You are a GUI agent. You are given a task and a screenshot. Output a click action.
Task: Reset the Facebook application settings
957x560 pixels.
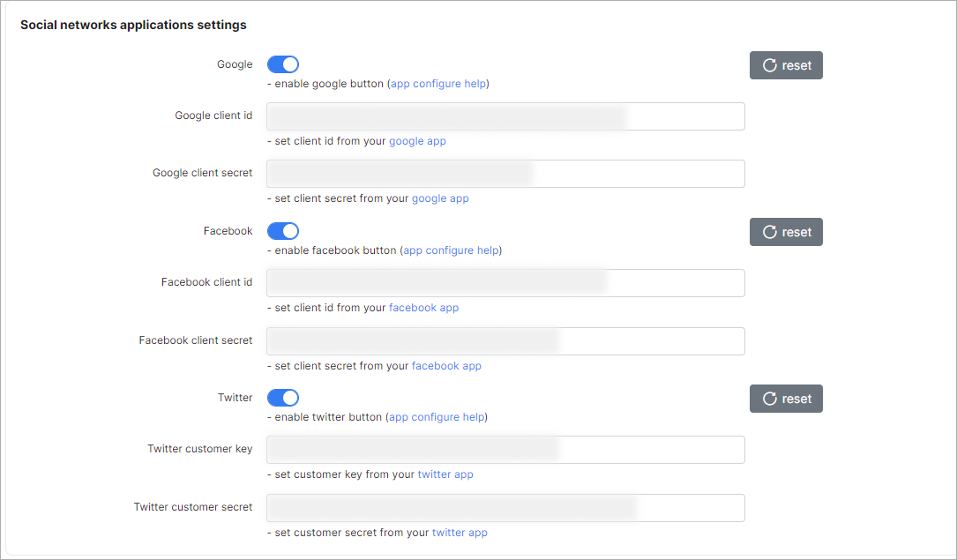point(786,231)
